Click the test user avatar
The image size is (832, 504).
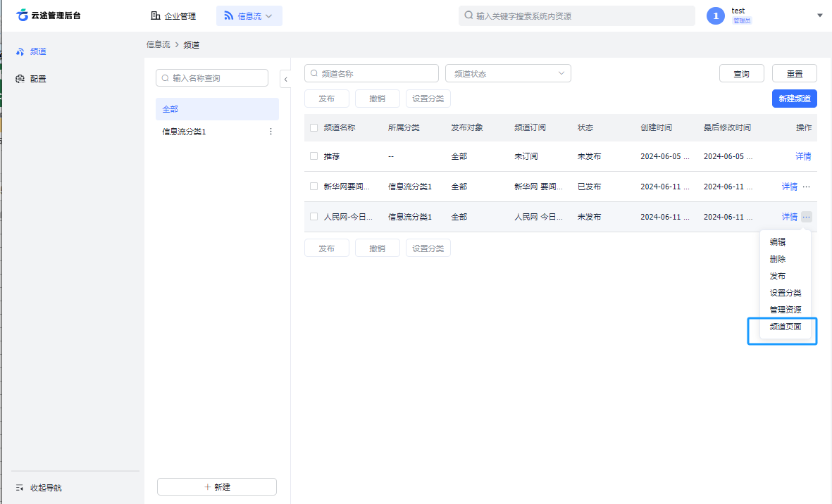point(715,16)
